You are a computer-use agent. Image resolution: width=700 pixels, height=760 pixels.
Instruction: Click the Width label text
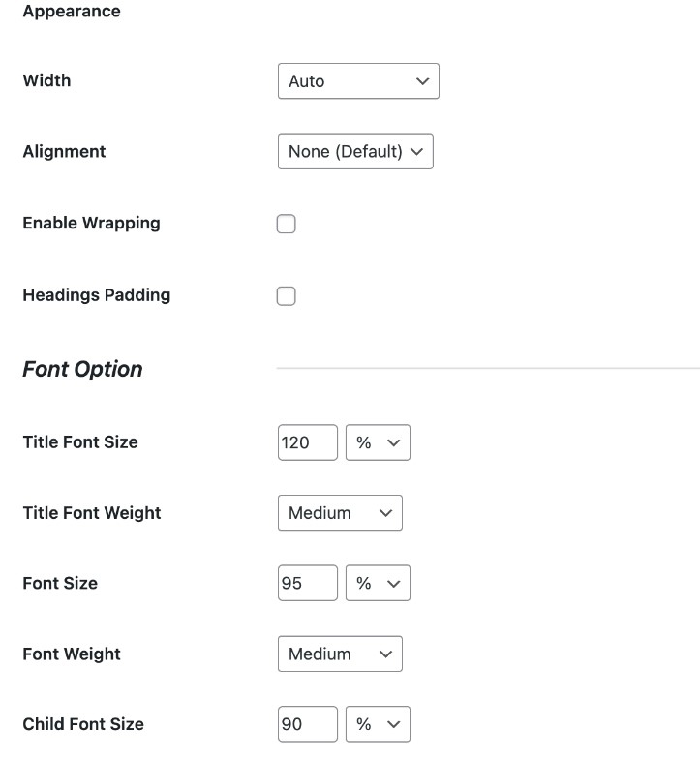pyautogui.click(x=46, y=80)
